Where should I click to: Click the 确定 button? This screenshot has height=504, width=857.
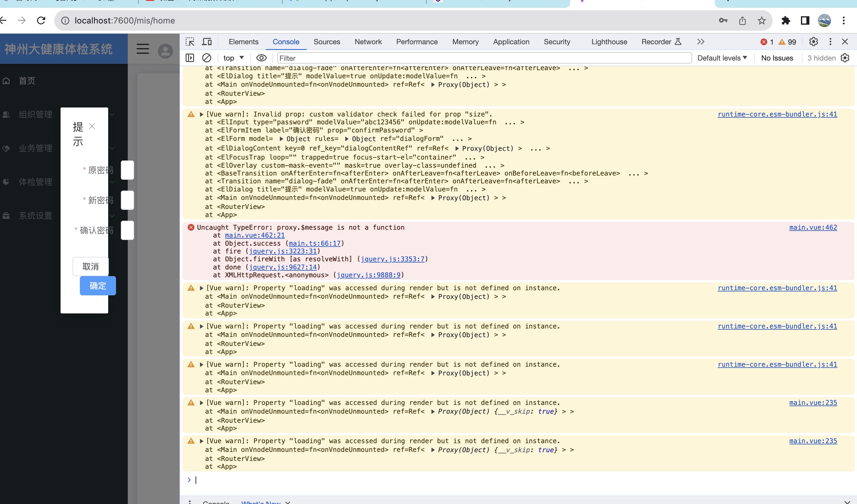98,286
